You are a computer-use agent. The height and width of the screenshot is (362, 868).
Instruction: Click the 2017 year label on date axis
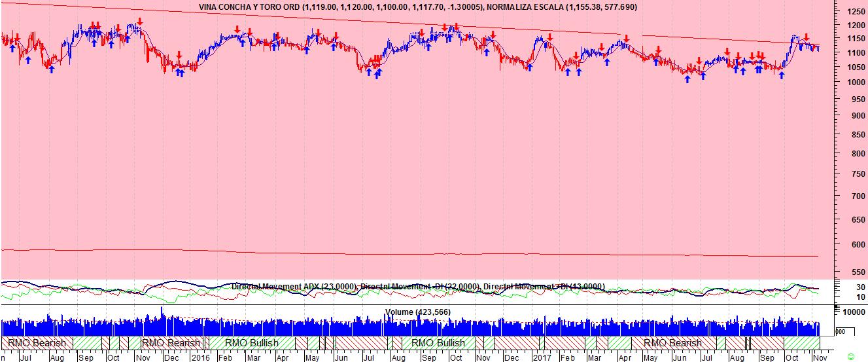541,358
